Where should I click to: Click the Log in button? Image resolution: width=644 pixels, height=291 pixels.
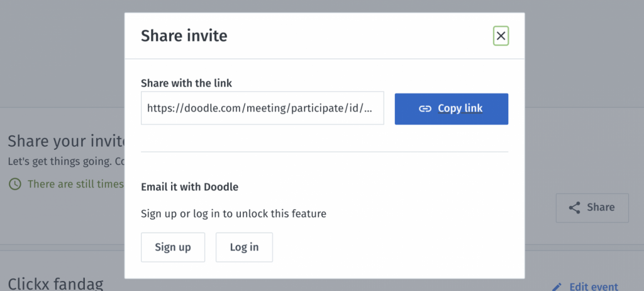click(x=245, y=247)
